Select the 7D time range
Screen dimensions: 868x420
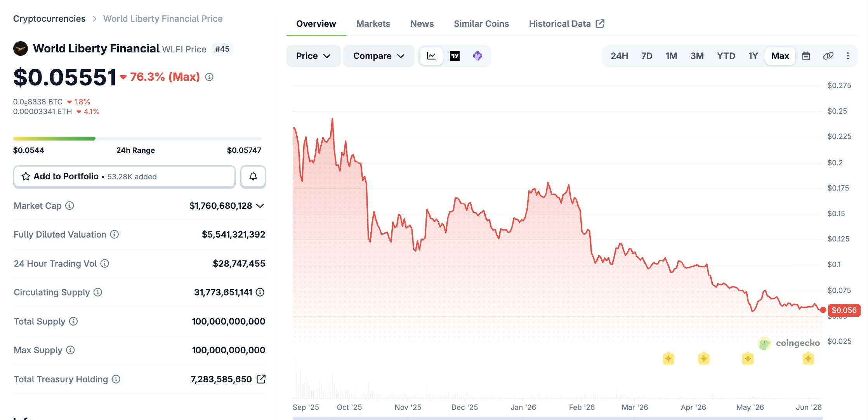[647, 56]
